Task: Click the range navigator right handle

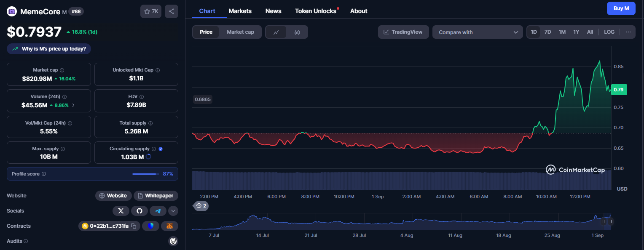Action: 610,221
